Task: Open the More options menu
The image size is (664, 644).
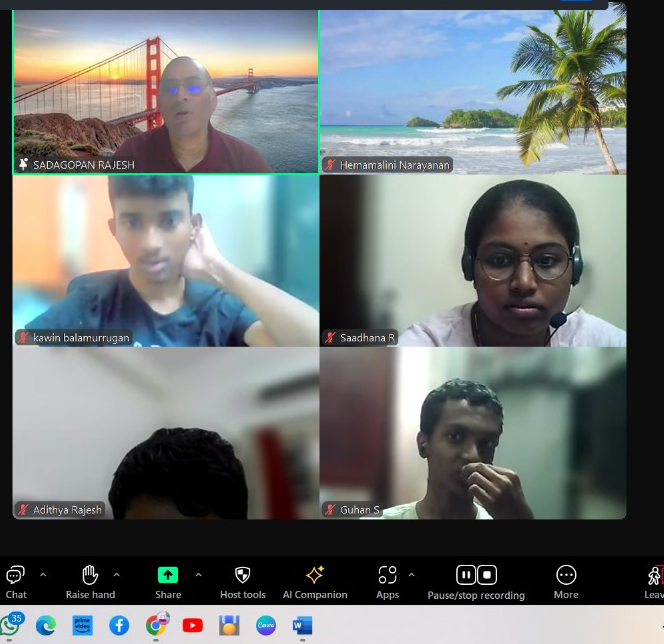Action: click(566, 576)
